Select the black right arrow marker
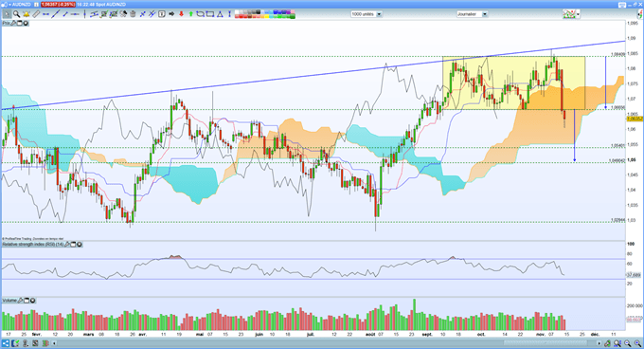Screen dimensions: 644x349 pos(171,14)
